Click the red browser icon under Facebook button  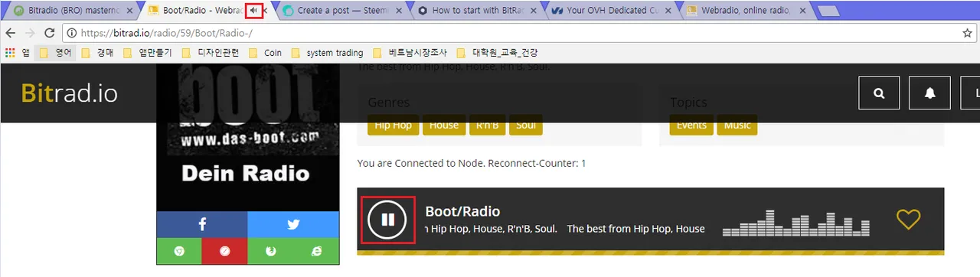224,251
